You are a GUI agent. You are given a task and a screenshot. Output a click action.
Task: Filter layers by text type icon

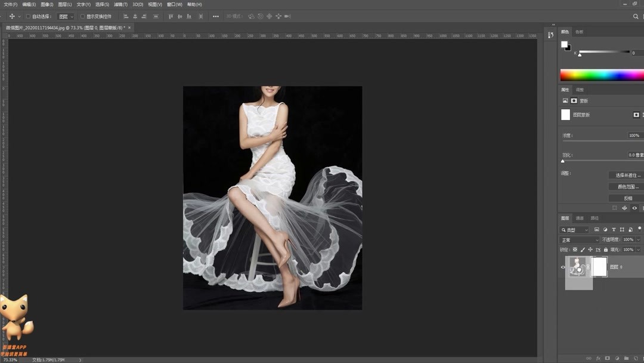tap(614, 230)
